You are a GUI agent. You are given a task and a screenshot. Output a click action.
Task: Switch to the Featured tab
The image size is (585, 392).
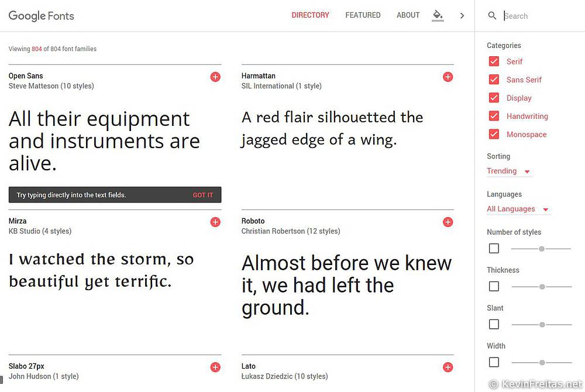click(363, 15)
